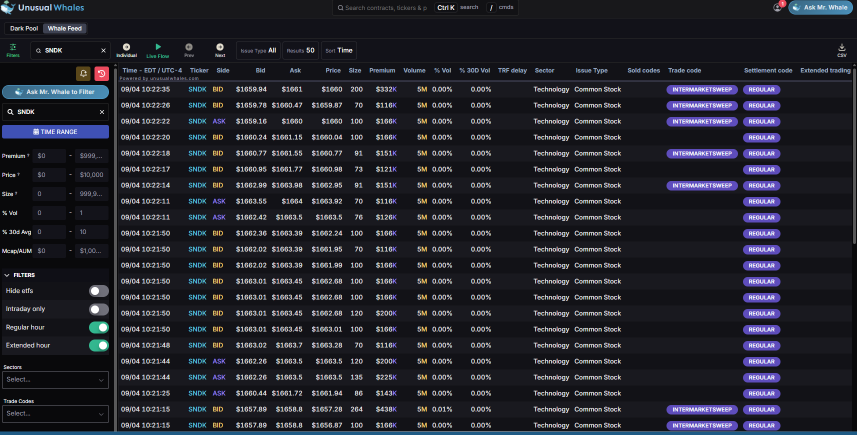Click the Settlement code column header
The image size is (857, 435).
[x=768, y=70]
